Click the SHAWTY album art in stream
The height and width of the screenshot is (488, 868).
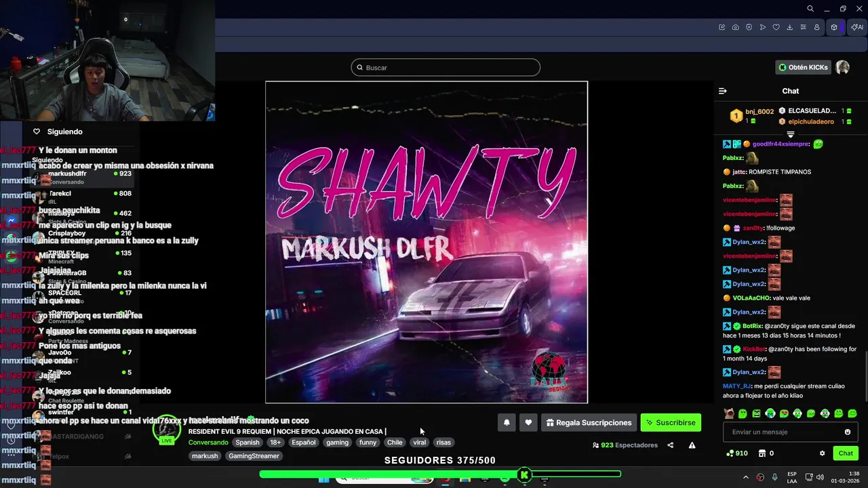coord(427,242)
